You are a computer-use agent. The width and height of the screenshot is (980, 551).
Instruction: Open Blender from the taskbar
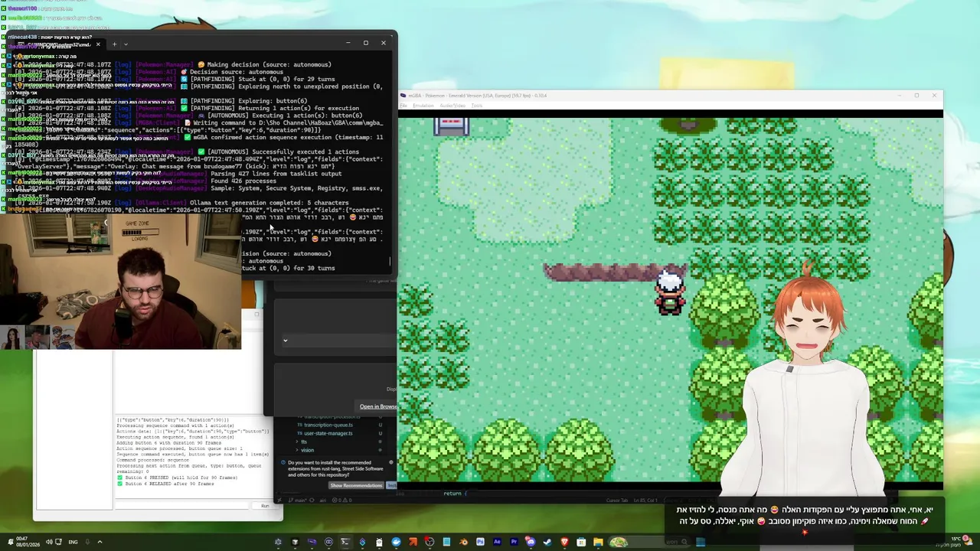pyautogui.click(x=463, y=542)
